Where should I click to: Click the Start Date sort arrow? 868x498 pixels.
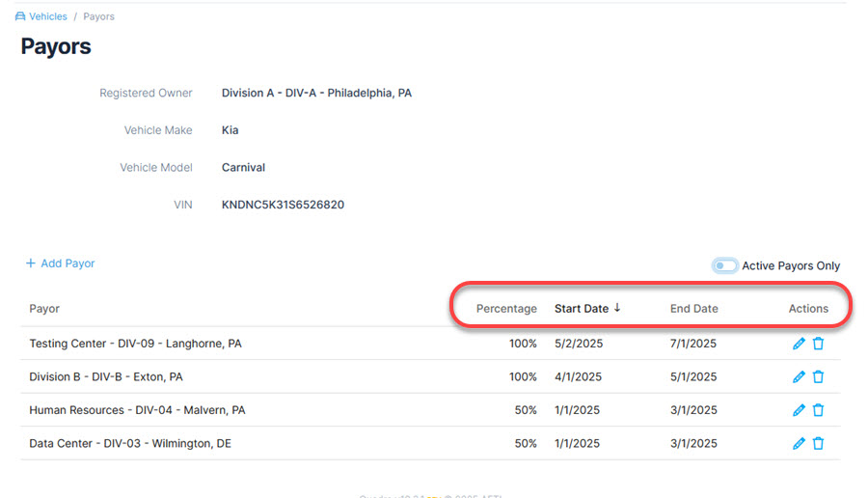(617, 309)
